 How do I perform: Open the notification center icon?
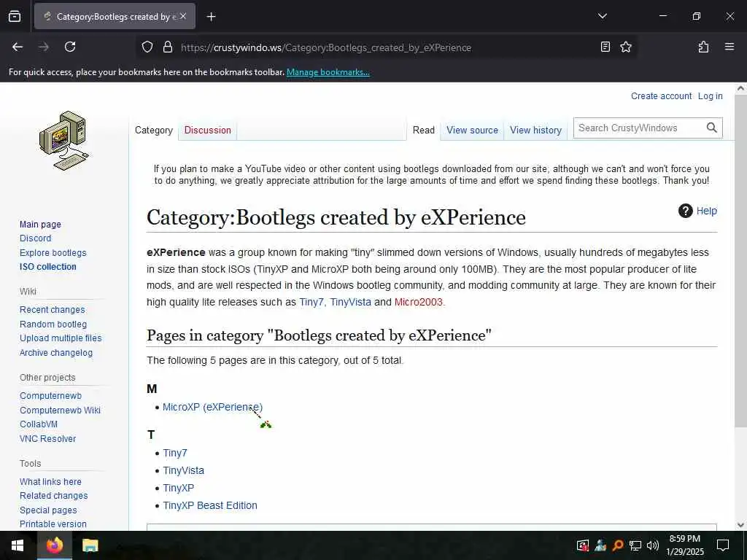coord(723,545)
